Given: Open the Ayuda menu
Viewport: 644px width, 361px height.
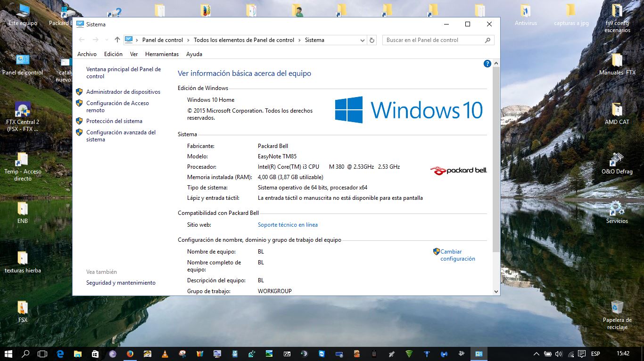Looking at the screenshot, I should point(194,54).
